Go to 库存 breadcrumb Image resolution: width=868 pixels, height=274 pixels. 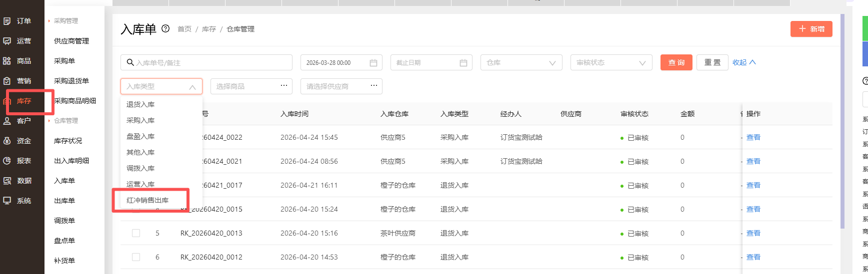coord(209,29)
